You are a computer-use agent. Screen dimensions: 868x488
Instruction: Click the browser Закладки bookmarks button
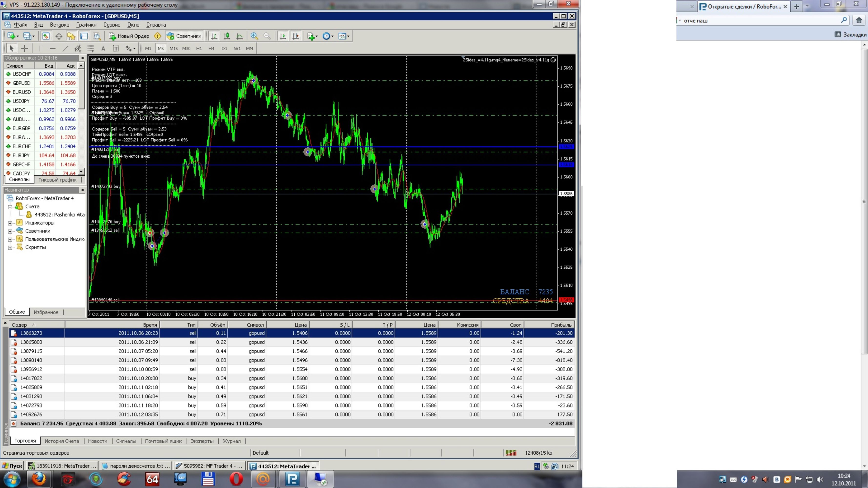850,34
